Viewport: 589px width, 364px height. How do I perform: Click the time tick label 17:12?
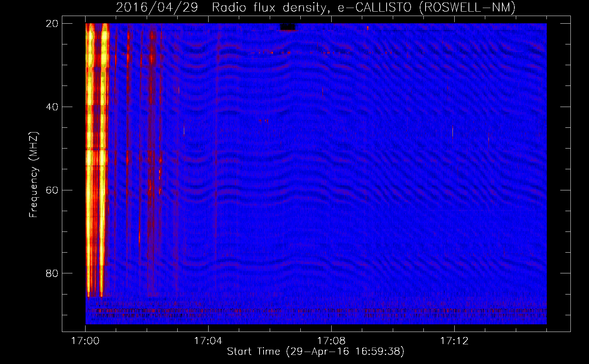(x=454, y=341)
